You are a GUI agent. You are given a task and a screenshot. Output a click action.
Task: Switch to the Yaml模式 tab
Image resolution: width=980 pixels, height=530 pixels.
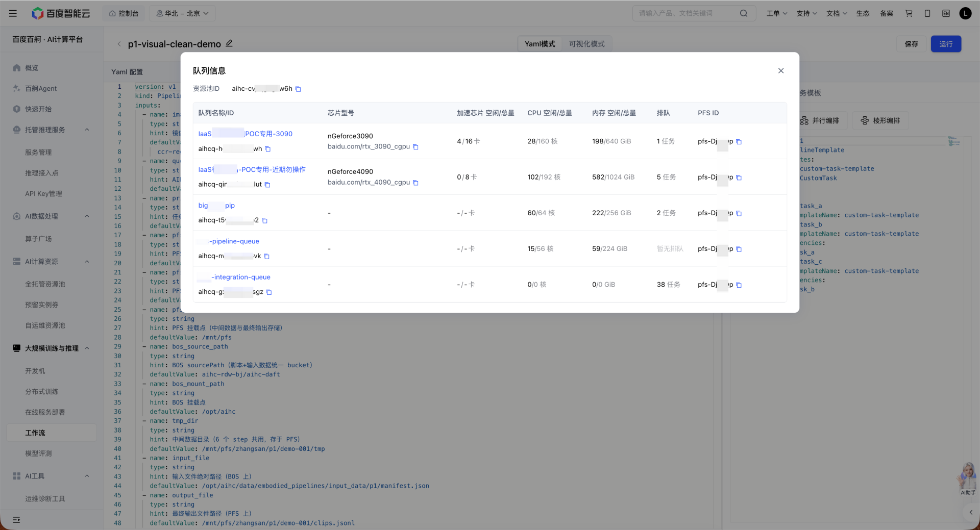[x=540, y=44]
